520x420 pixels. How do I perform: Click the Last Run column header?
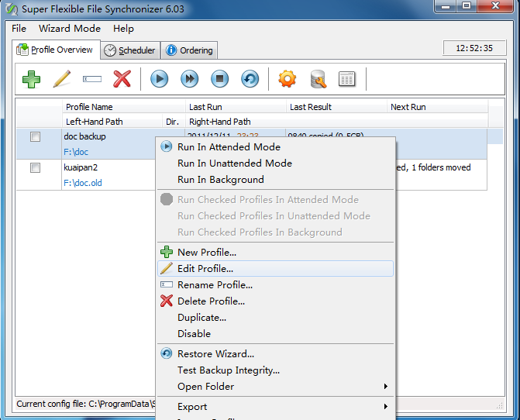click(x=236, y=107)
